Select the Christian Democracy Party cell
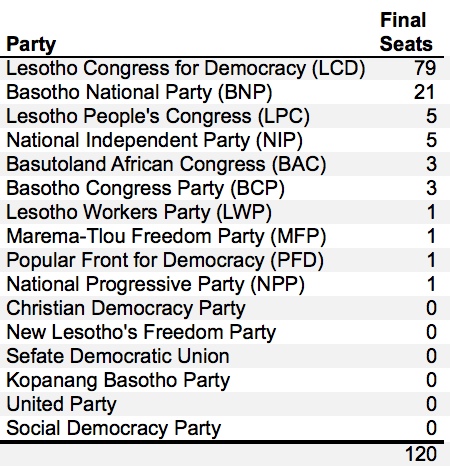The height and width of the screenshot is (470, 450). [x=126, y=309]
